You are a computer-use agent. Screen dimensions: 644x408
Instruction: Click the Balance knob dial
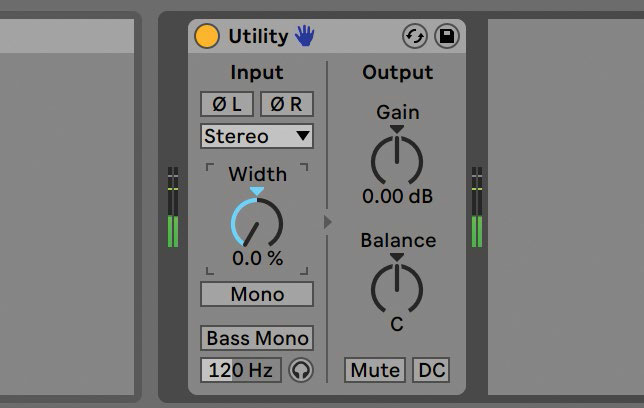pyautogui.click(x=397, y=288)
